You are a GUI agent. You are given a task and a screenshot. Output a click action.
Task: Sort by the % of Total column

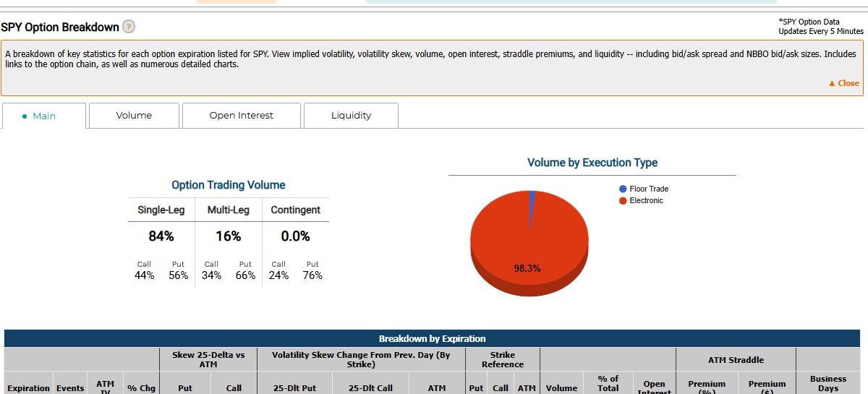608,384
